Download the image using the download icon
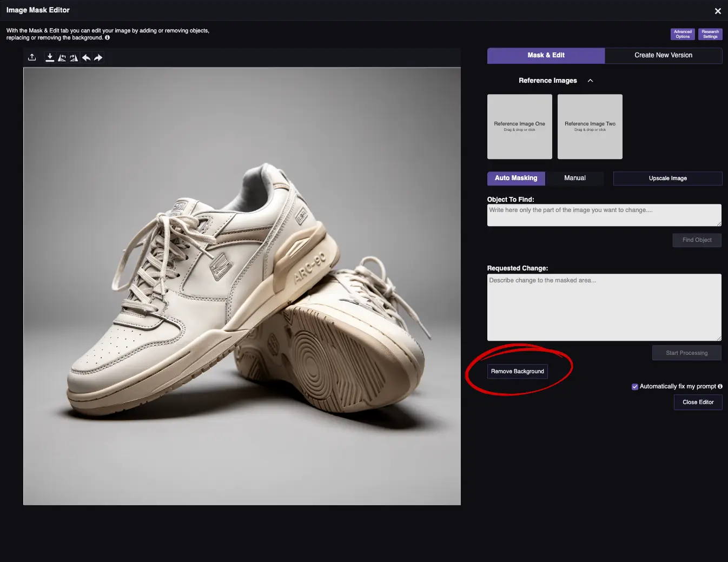Screen dimensions: 728x562 coord(50,57)
